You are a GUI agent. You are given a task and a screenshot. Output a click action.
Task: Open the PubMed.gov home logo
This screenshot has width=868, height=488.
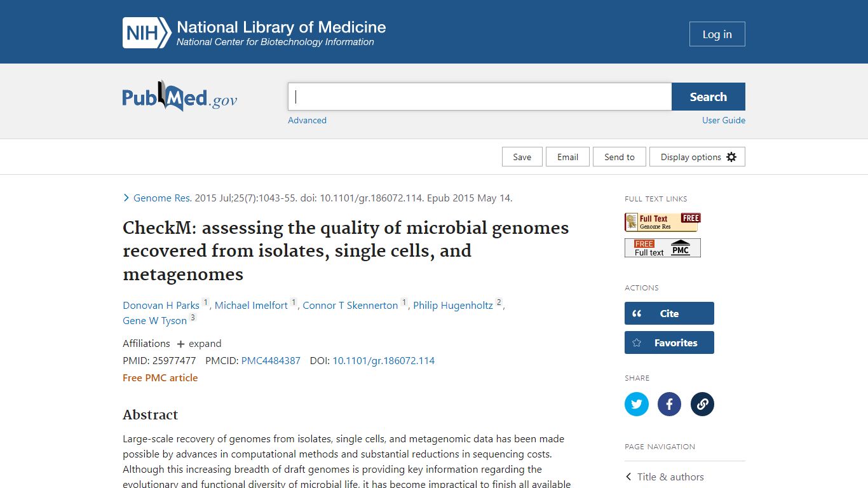[x=180, y=97]
